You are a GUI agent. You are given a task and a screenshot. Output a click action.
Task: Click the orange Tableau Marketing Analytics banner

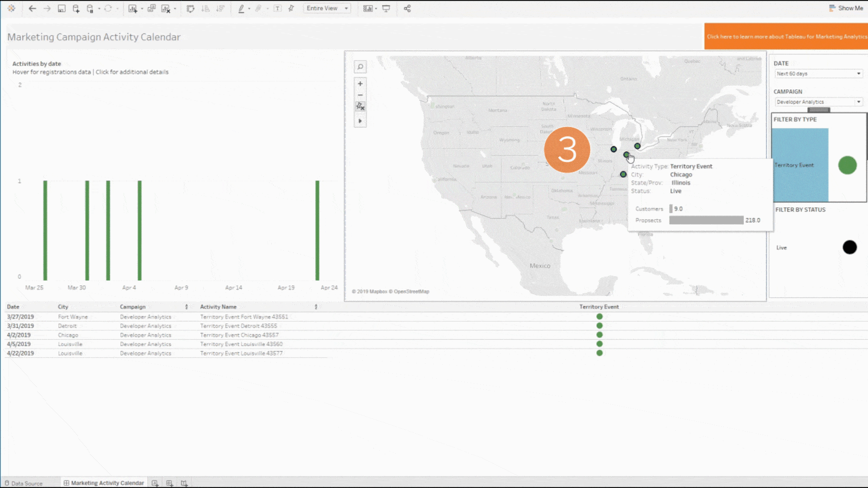[x=786, y=37]
